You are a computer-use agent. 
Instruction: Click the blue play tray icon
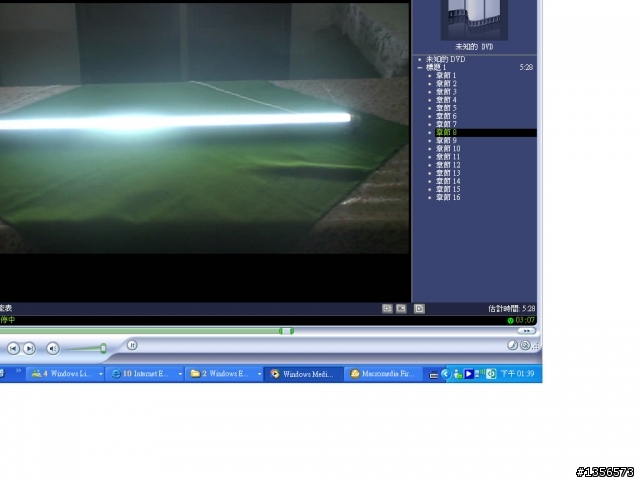coord(469,374)
